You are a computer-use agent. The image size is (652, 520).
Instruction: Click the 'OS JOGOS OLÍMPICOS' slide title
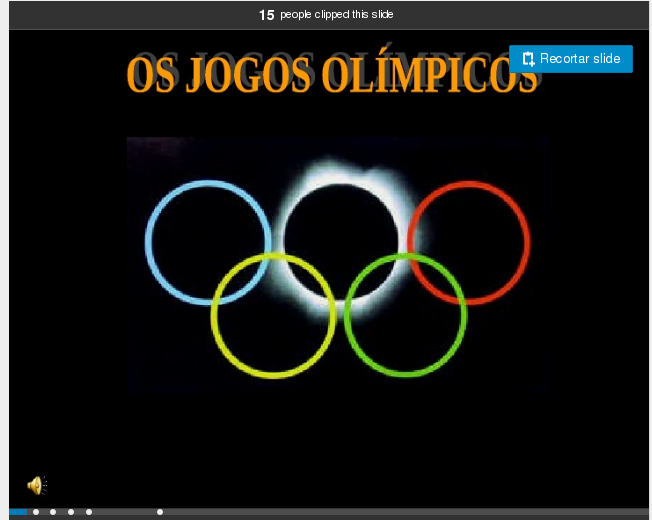pyautogui.click(x=332, y=74)
